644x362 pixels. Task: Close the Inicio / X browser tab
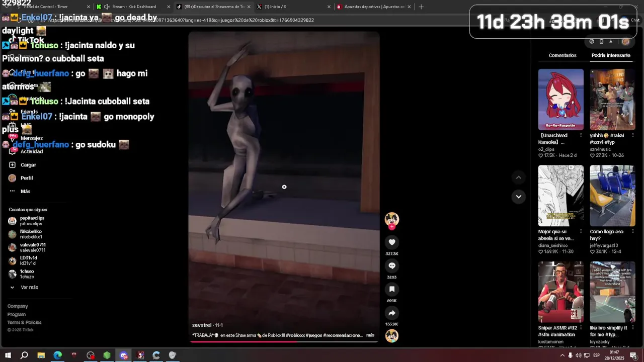[329, 7]
